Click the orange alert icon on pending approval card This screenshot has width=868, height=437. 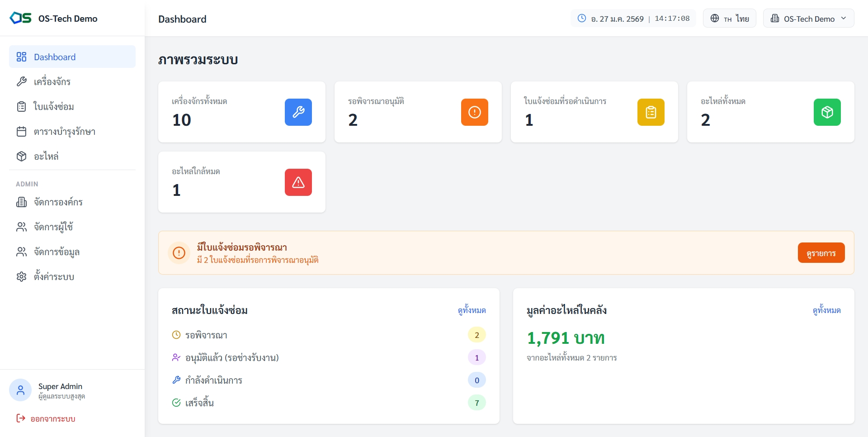click(x=474, y=112)
